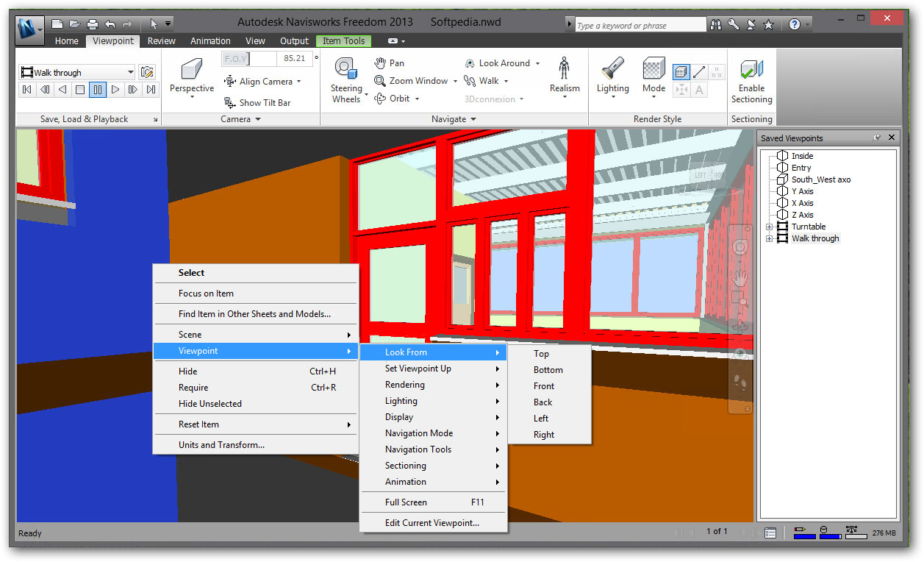The image size is (924, 562).
Task: Click the Show Tilt Bar icon
Action: tap(230, 103)
